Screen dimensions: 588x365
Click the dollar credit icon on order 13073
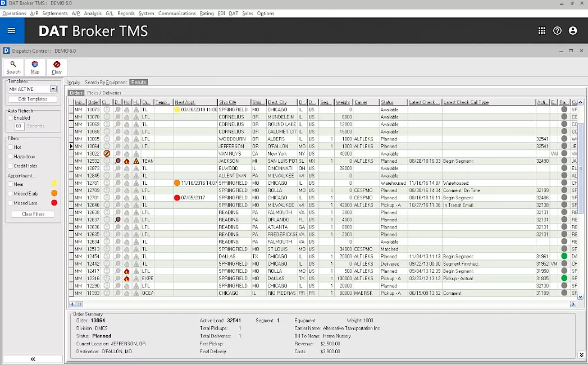(x=107, y=109)
